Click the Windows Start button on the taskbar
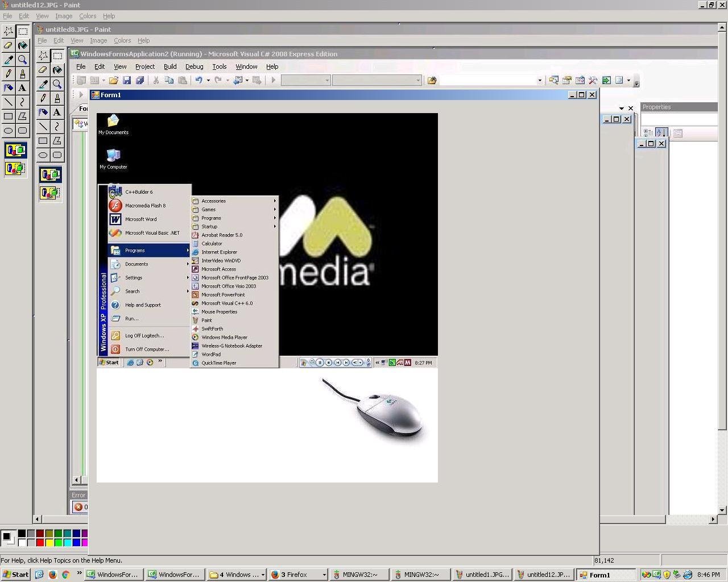This screenshot has width=728, height=582. 16,575
